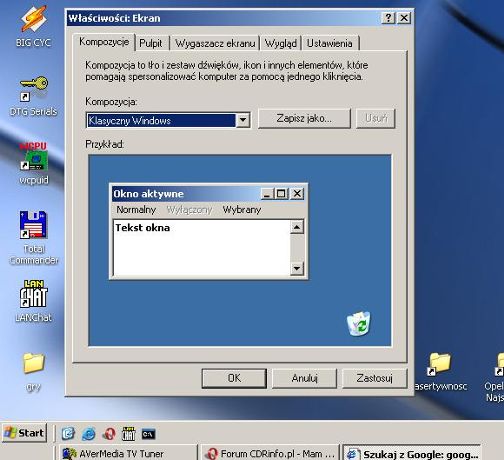
Task: Switch to Wygaszacz ekranu tab
Action: tap(215, 43)
